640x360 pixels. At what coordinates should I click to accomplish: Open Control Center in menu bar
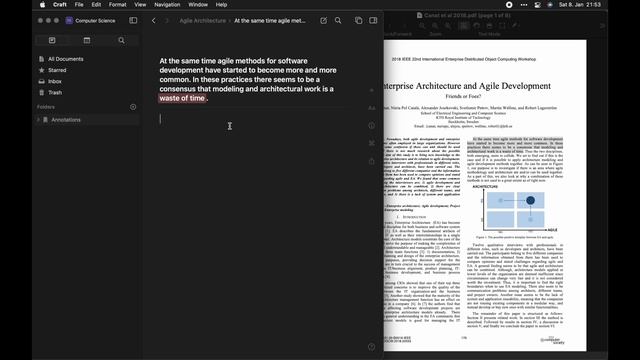pyautogui.click(x=538, y=5)
